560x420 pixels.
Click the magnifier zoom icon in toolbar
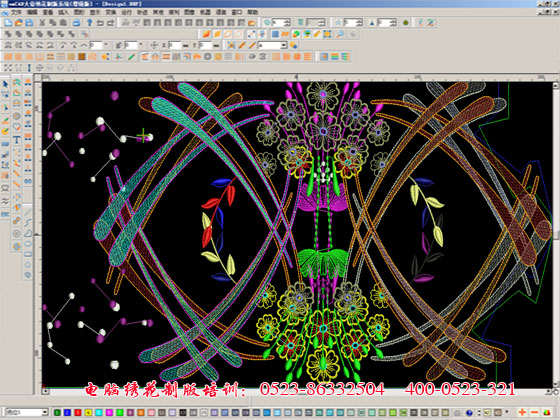pos(340,34)
